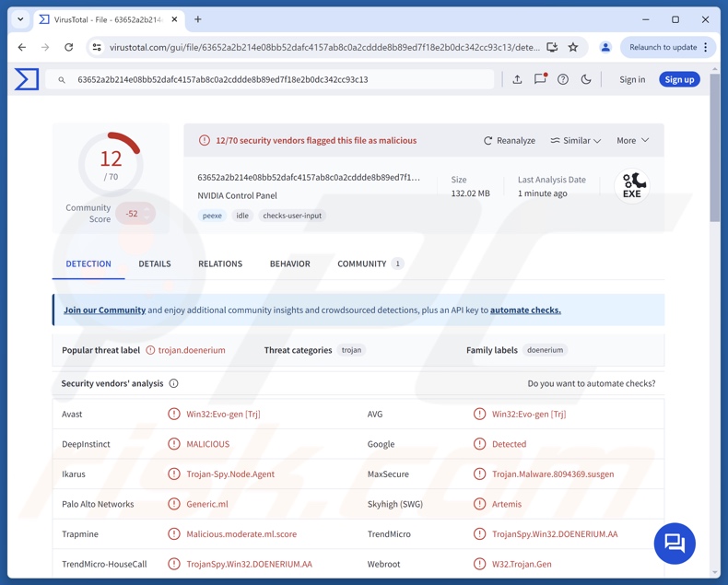
Task: Click the trojan threat category chip
Action: click(x=351, y=349)
